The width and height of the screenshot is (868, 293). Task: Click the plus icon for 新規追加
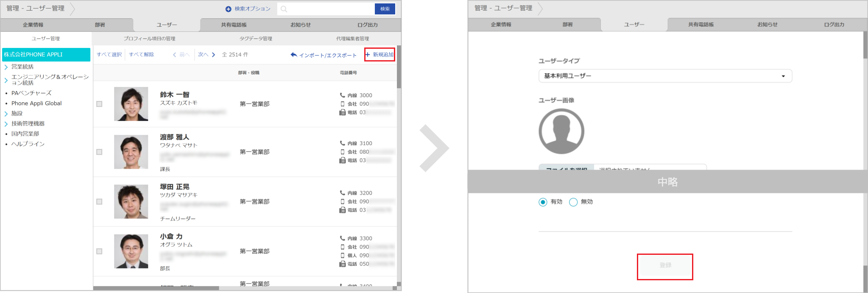click(368, 55)
